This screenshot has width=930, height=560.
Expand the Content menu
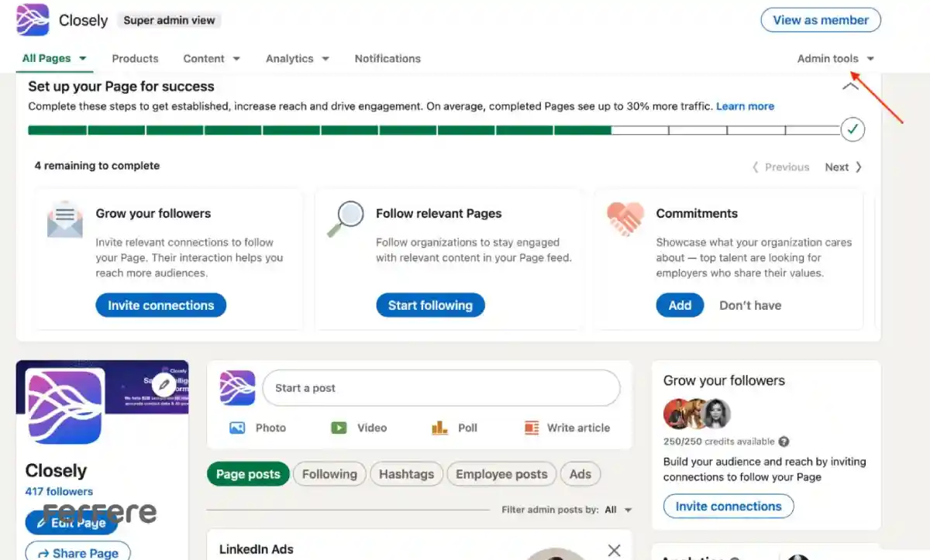(212, 58)
